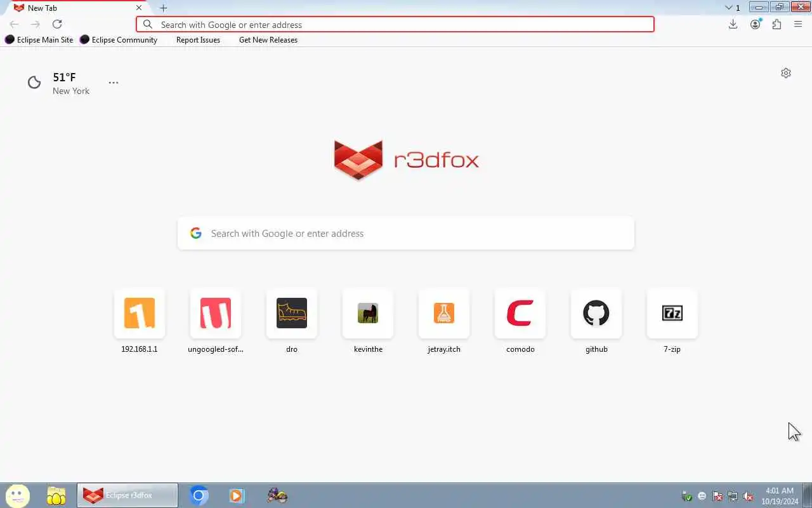Open the extensions puzzle icon
The width and height of the screenshot is (812, 508).
776,24
